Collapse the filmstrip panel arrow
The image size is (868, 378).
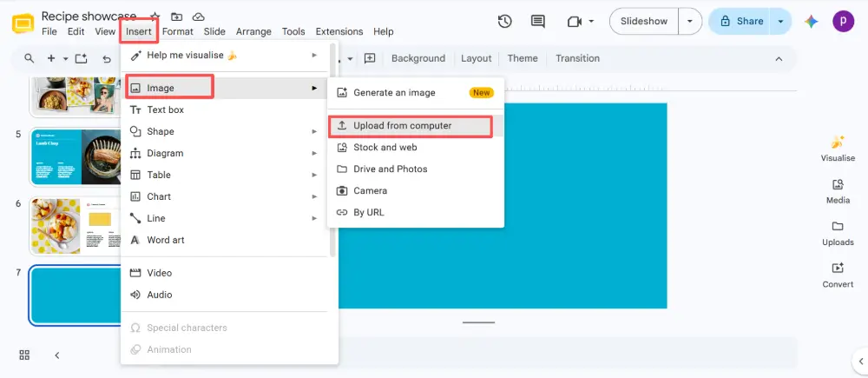(x=57, y=355)
